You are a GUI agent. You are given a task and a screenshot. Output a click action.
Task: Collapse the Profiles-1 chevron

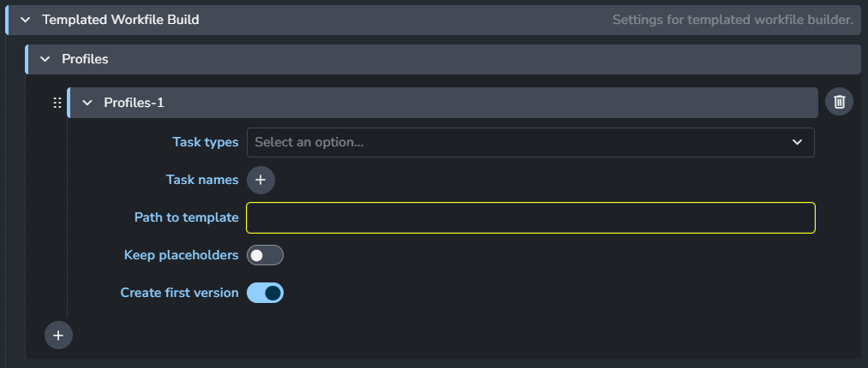coord(87,103)
